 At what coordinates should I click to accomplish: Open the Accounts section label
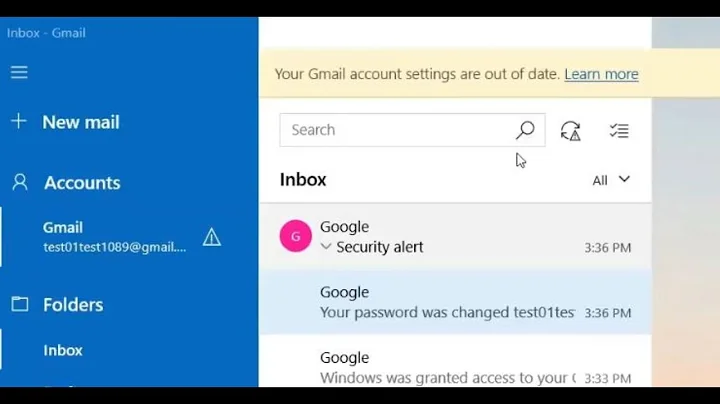82,183
